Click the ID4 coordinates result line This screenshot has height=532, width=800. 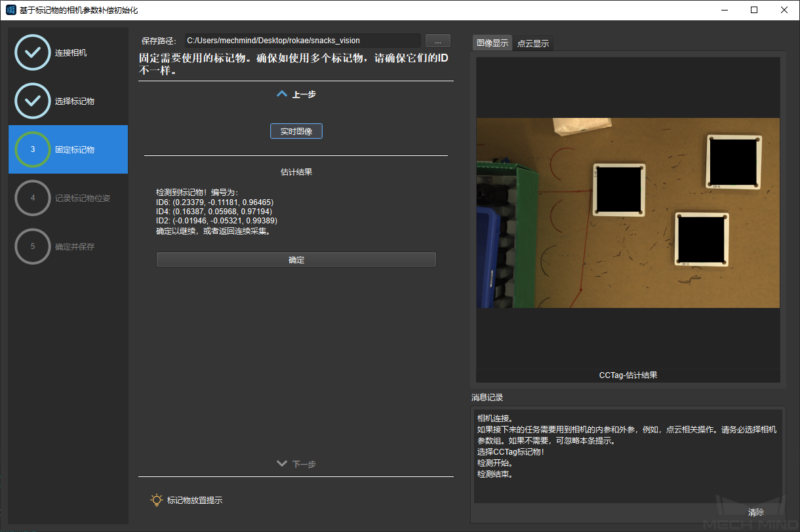click(213, 212)
